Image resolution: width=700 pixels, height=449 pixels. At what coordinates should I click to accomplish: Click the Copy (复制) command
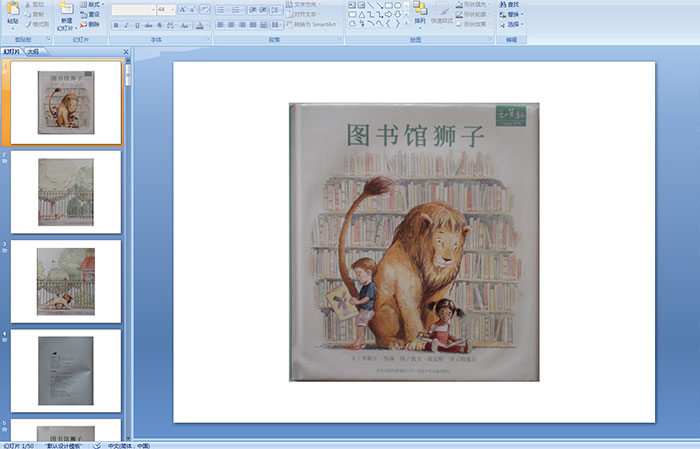[34, 14]
